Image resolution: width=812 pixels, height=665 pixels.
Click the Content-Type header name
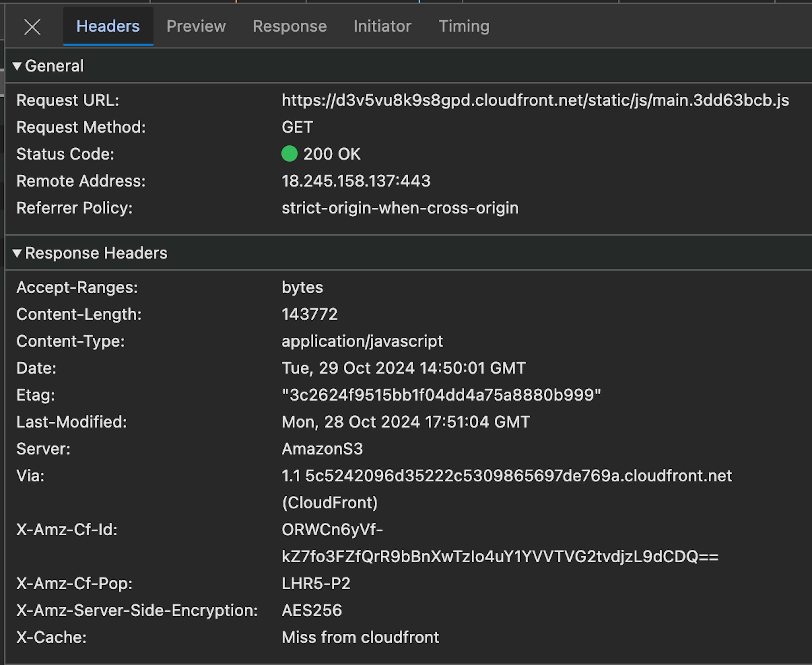(70, 341)
